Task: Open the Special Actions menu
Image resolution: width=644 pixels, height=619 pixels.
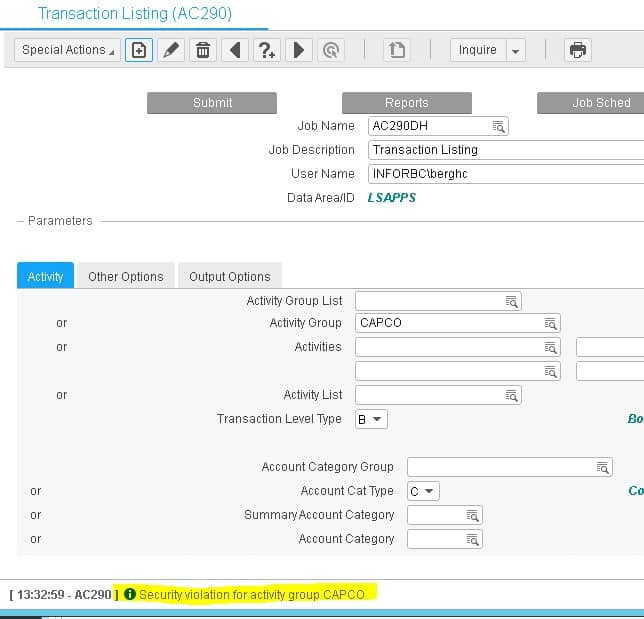Action: pyautogui.click(x=67, y=50)
